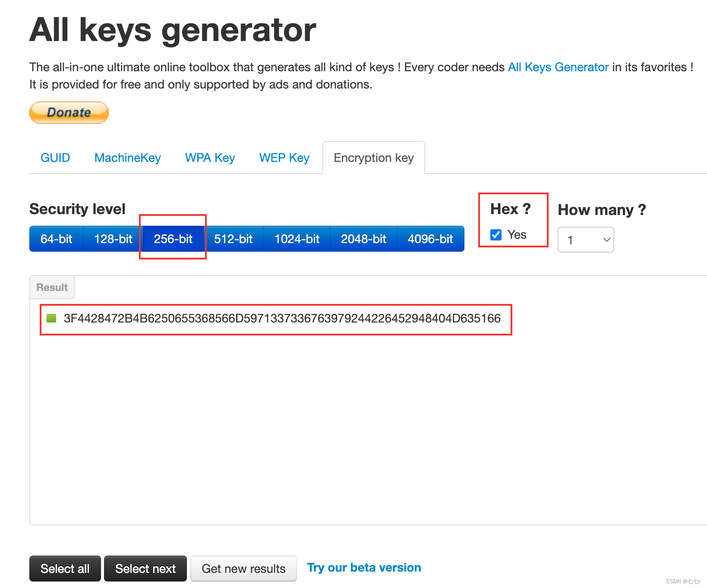Select the 256-bit security level

173,239
